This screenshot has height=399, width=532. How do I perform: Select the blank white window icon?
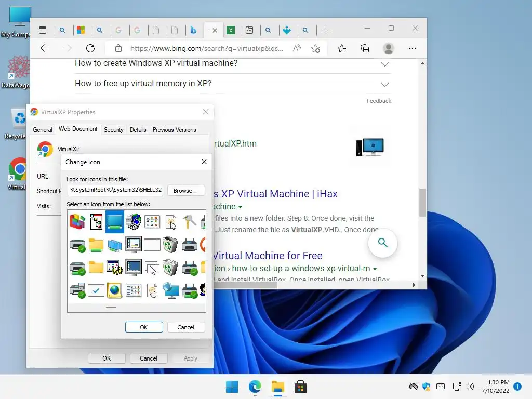(x=152, y=245)
